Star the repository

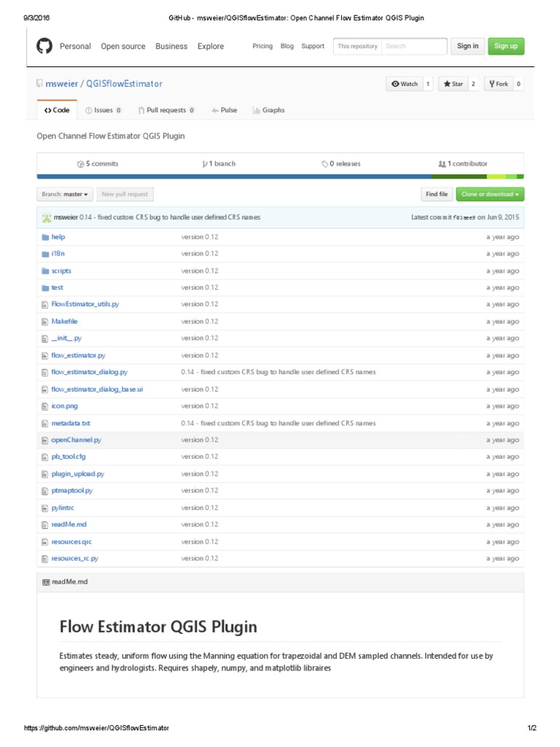point(453,84)
